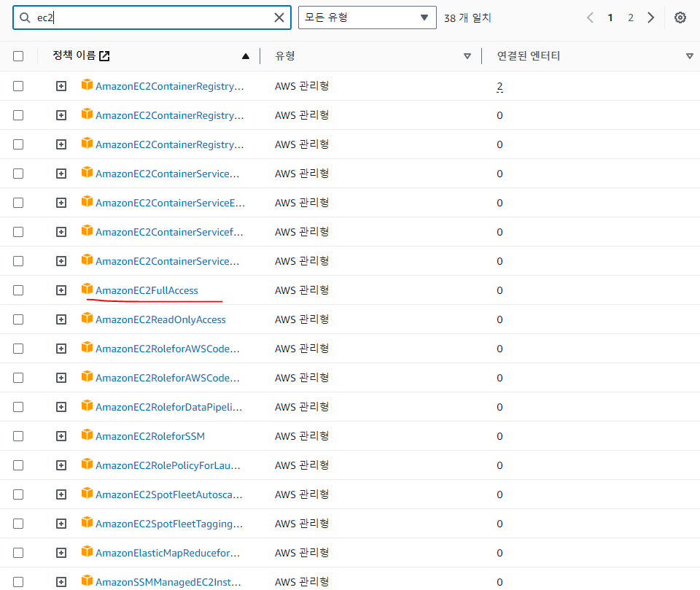Click policy cube icon for AmazonEC2FullAccess
This screenshot has height=590, width=700.
click(x=87, y=289)
